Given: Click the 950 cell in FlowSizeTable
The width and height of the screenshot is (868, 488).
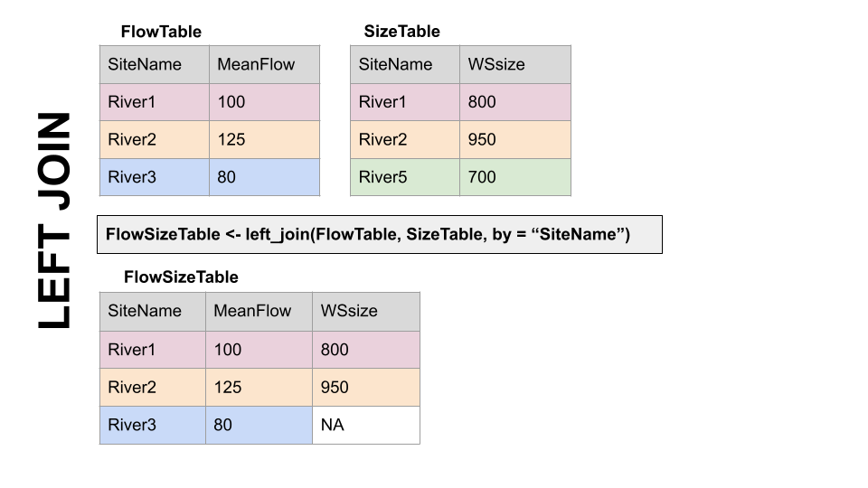Looking at the screenshot, I should click(x=365, y=387).
